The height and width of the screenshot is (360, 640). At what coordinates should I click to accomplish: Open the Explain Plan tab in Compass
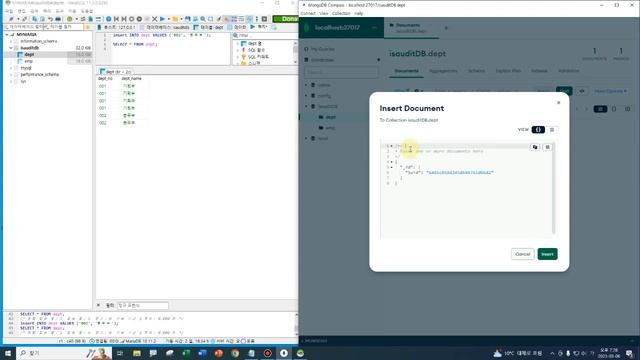508,71
